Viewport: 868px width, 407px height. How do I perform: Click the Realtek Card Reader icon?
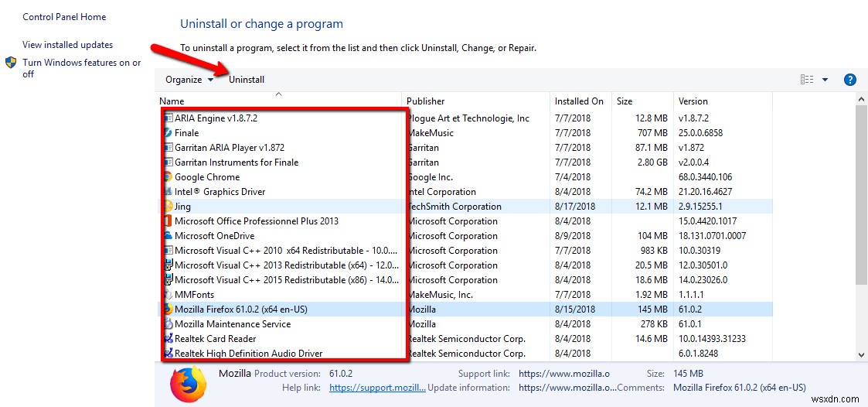tap(169, 339)
